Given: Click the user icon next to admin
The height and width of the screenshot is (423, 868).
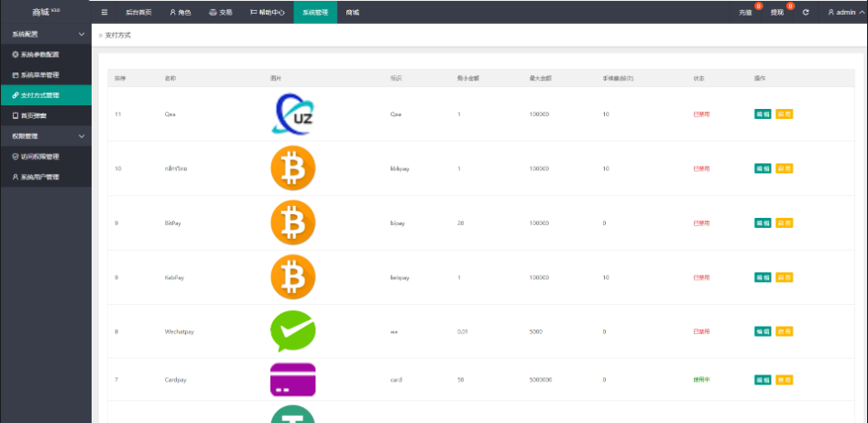Looking at the screenshot, I should (x=831, y=12).
